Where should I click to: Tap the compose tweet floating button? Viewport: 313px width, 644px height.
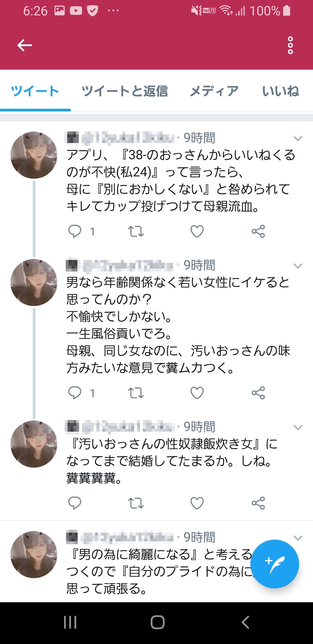pos(274,564)
